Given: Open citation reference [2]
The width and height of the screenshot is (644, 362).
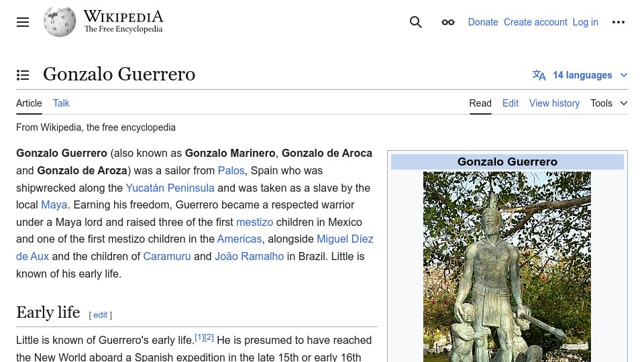Looking at the screenshot, I should pyautogui.click(x=209, y=337).
